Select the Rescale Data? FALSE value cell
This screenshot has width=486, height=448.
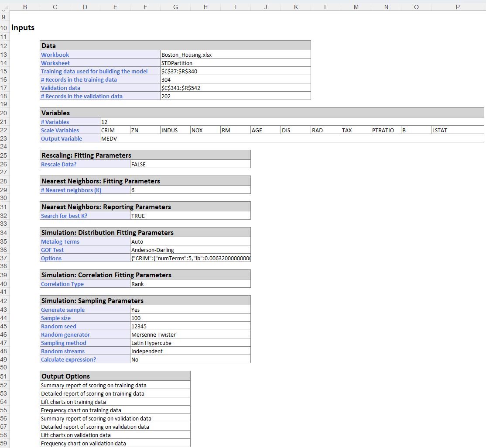pyautogui.click(x=190, y=164)
